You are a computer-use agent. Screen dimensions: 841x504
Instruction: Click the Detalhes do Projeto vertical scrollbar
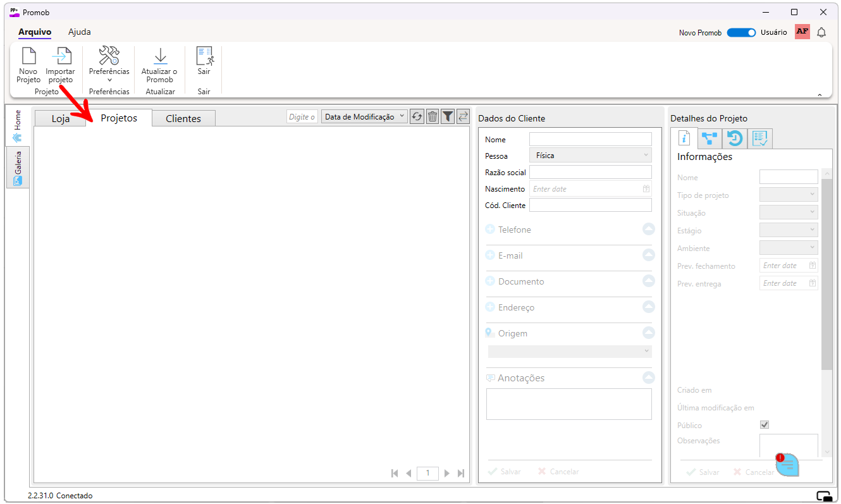(x=827, y=272)
